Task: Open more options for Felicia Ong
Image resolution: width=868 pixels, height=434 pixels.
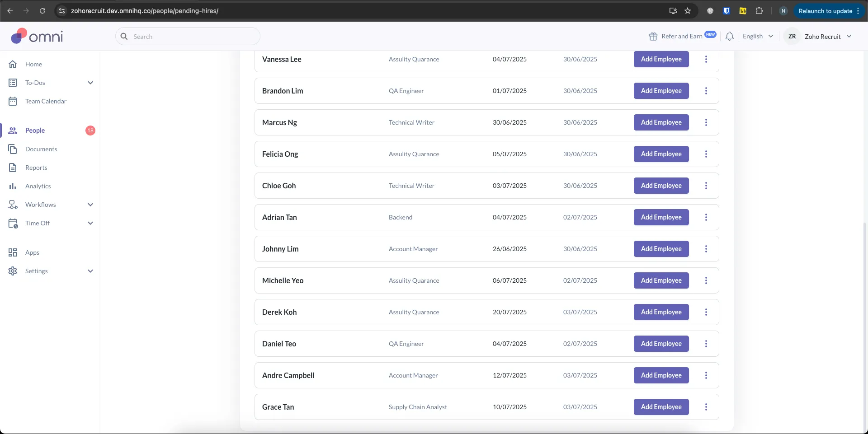Action: click(706, 154)
